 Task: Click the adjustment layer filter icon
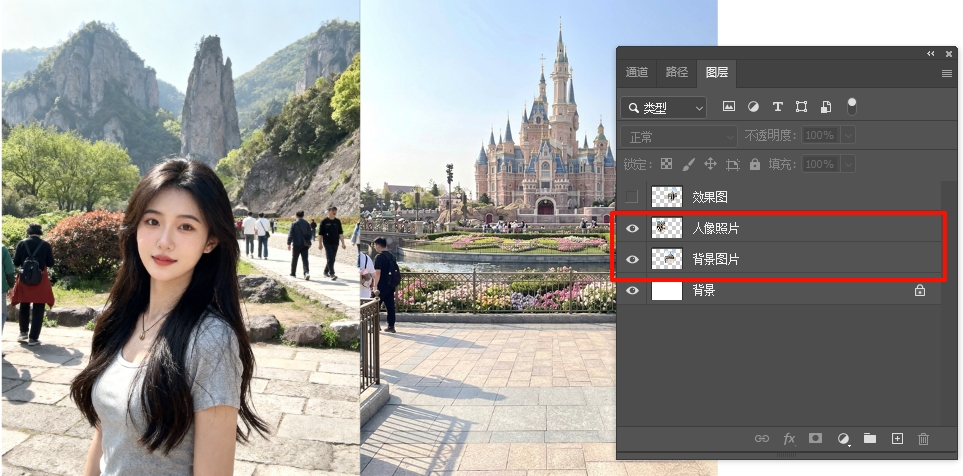pos(753,107)
